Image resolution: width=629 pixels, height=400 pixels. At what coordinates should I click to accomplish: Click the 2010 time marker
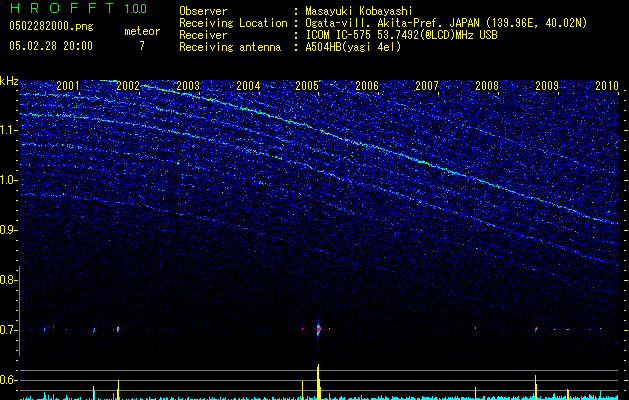(607, 85)
